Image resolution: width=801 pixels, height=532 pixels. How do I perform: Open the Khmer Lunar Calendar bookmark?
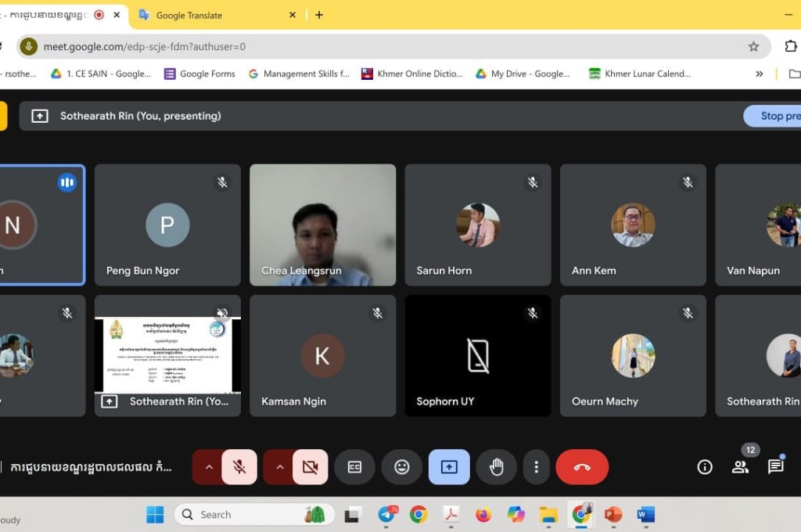pyautogui.click(x=640, y=74)
